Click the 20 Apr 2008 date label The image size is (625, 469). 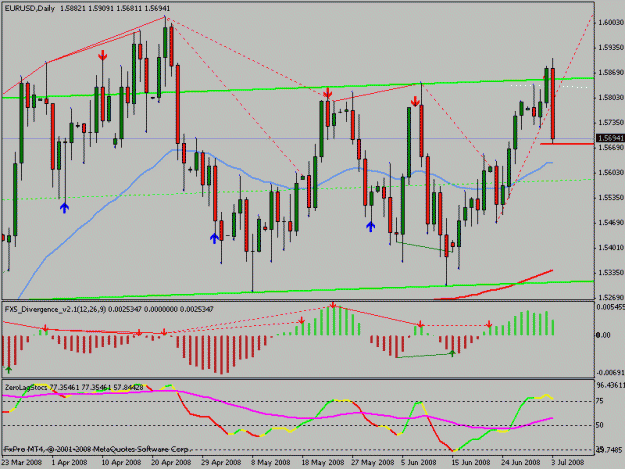(171, 463)
